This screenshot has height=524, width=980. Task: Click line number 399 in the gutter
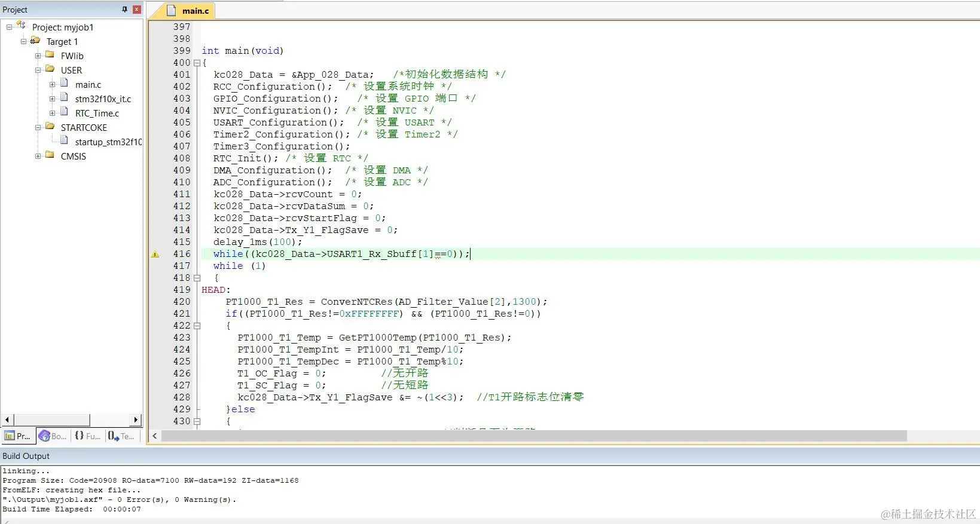pyautogui.click(x=182, y=51)
